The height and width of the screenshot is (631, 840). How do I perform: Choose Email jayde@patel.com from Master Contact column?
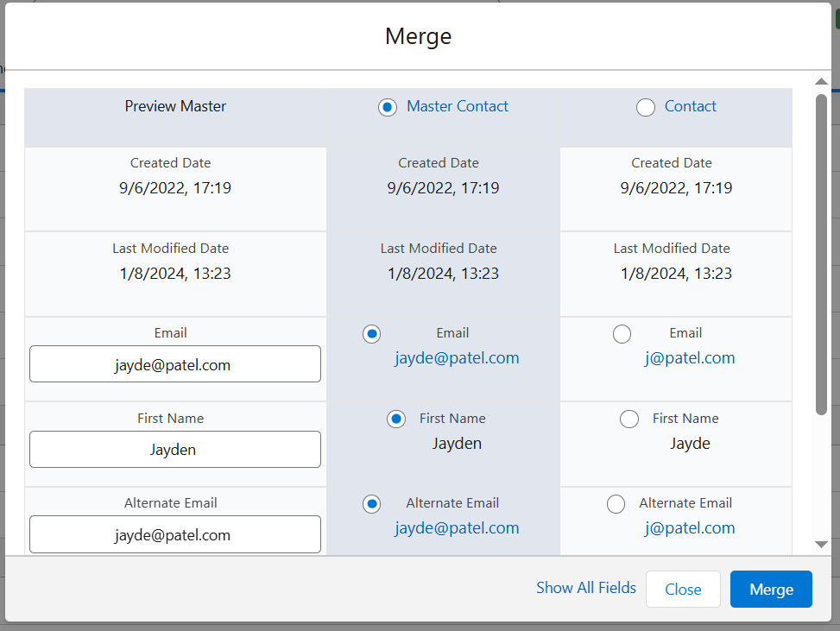pos(371,334)
